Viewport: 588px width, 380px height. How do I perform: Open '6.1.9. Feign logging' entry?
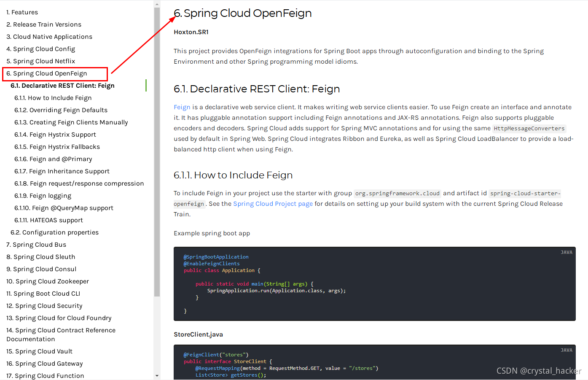coord(43,196)
